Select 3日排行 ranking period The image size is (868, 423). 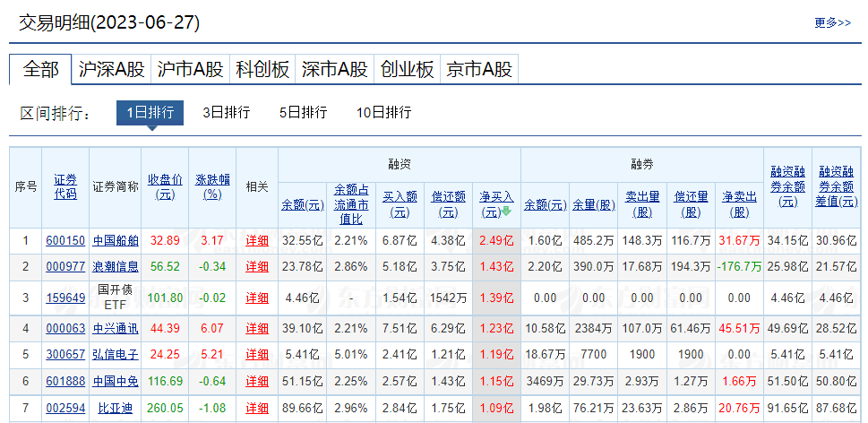click(x=227, y=113)
